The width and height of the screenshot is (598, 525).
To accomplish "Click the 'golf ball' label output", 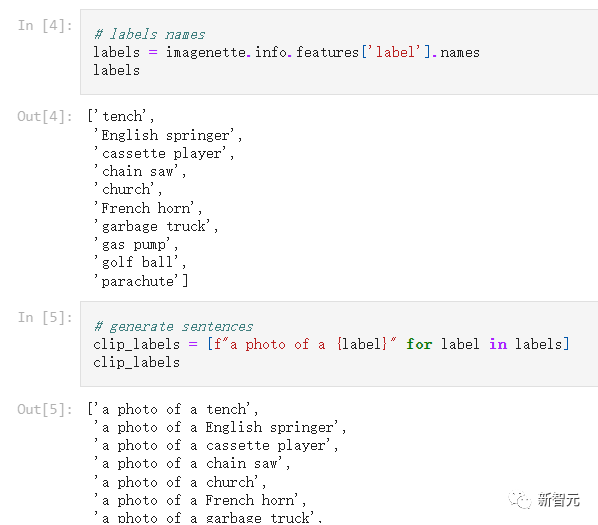I will point(140,262).
